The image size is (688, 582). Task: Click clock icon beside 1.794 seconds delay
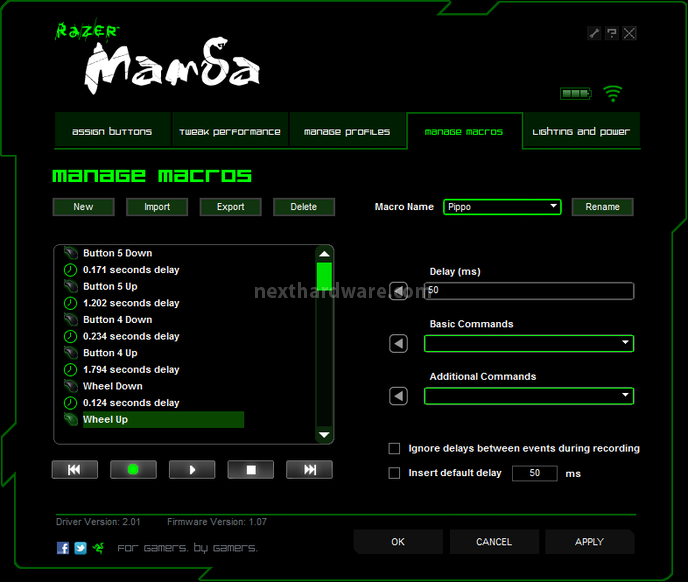70,370
